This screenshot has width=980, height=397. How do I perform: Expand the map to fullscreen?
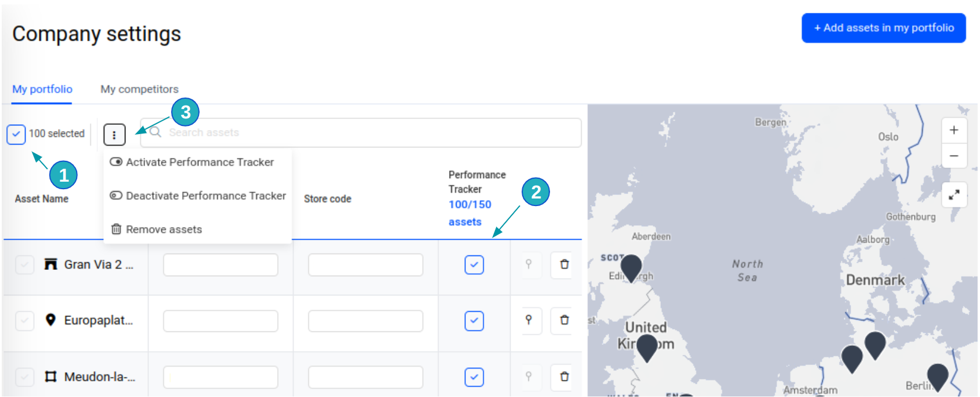pos(953,195)
